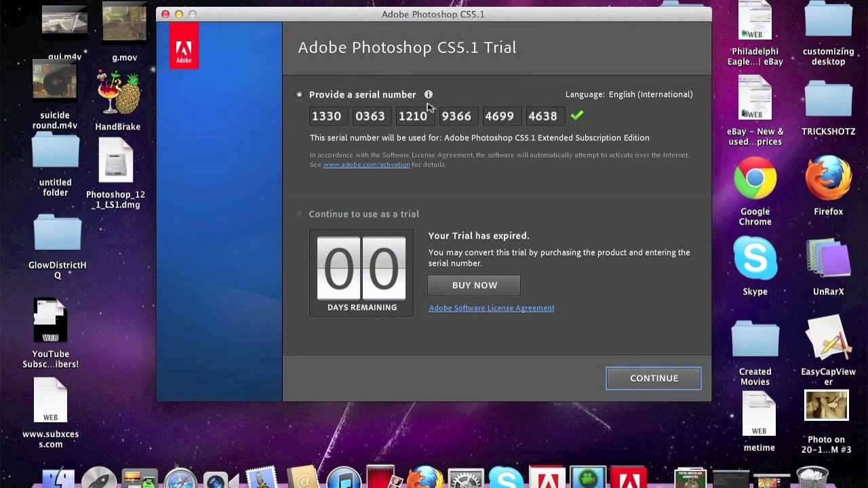Open the www.adobe.com/activation link
This screenshot has height=488, width=868.
point(366,165)
